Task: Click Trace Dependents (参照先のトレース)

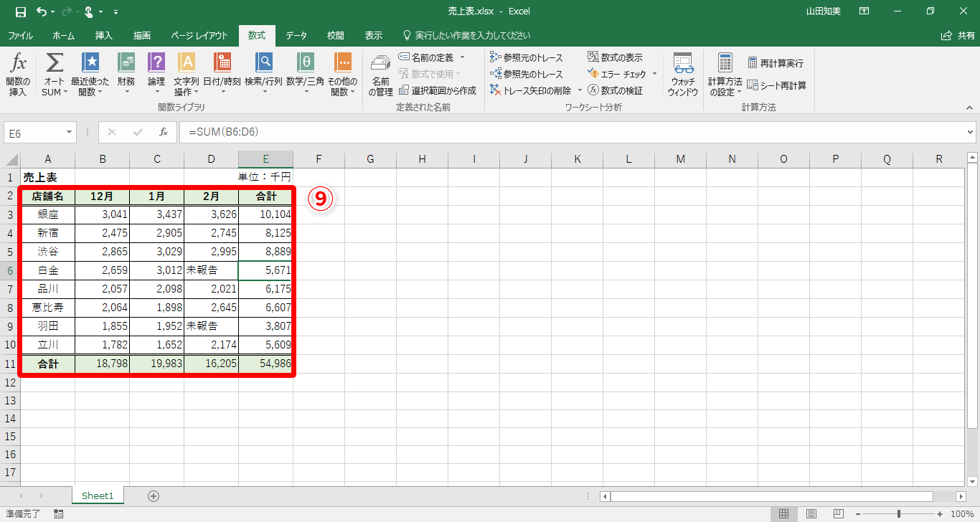Action: (527, 74)
